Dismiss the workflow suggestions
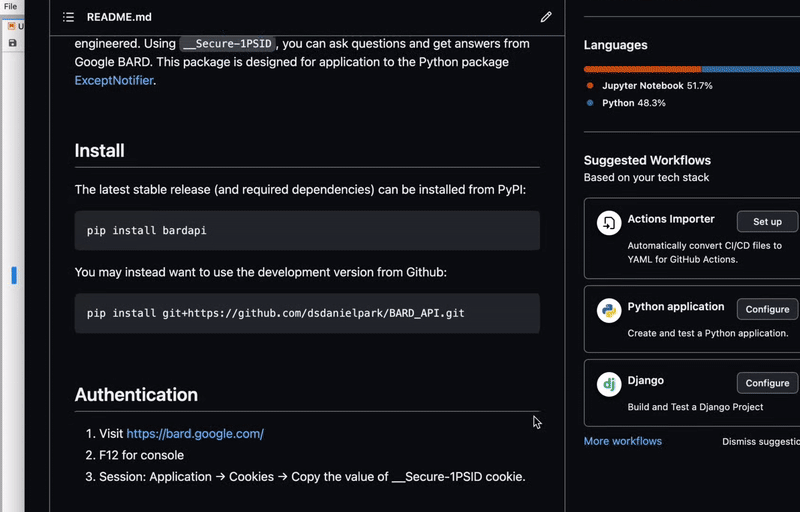Image resolution: width=800 pixels, height=512 pixels. [760, 441]
